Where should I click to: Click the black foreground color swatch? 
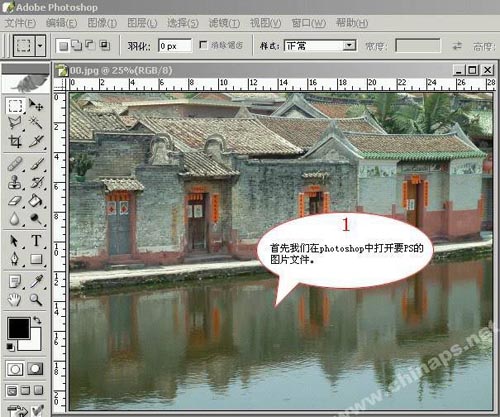(19, 328)
